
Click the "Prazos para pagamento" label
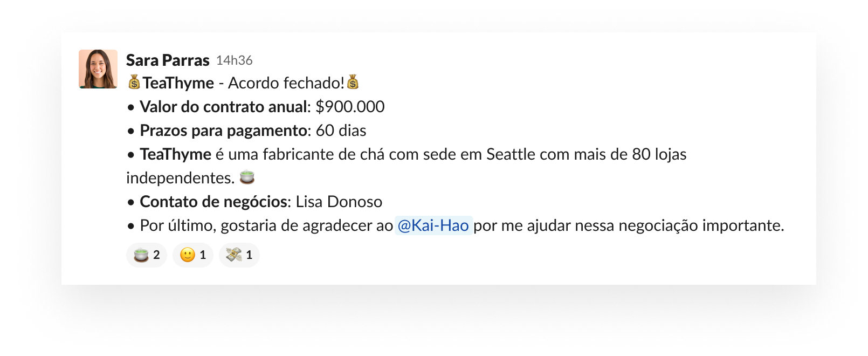(x=224, y=131)
